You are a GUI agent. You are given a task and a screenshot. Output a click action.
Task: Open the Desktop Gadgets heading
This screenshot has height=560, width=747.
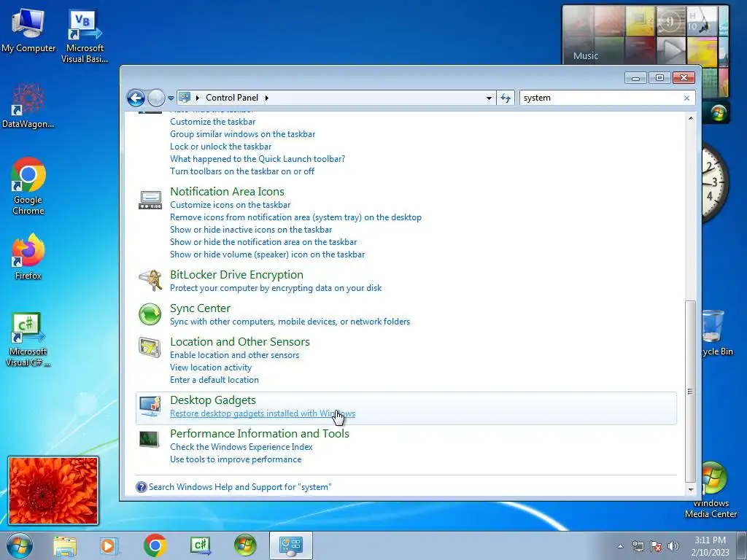pyautogui.click(x=212, y=400)
